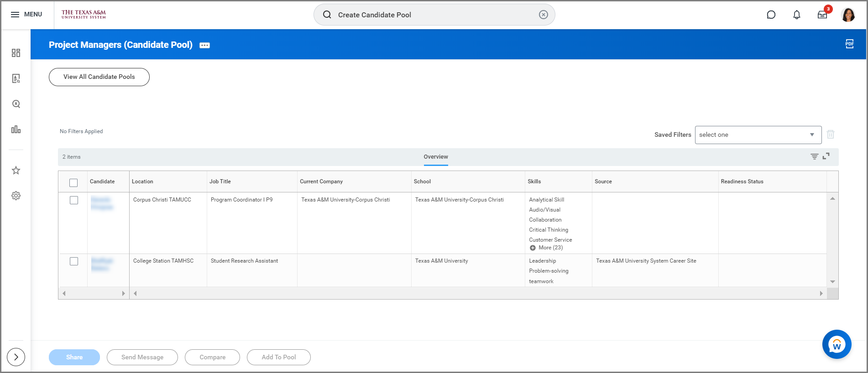The width and height of the screenshot is (868, 373).
Task: Click the table filter icon
Action: click(x=814, y=156)
